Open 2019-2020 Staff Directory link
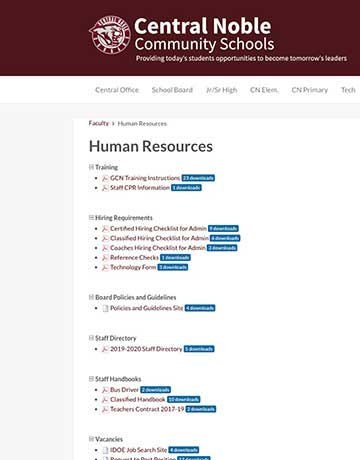Image resolution: width=360 pixels, height=460 pixels. [146, 349]
